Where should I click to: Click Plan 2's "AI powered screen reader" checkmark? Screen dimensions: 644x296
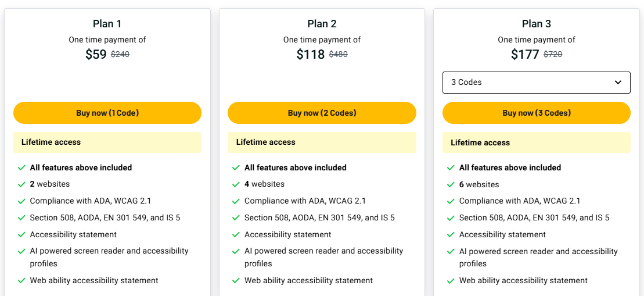point(236,251)
